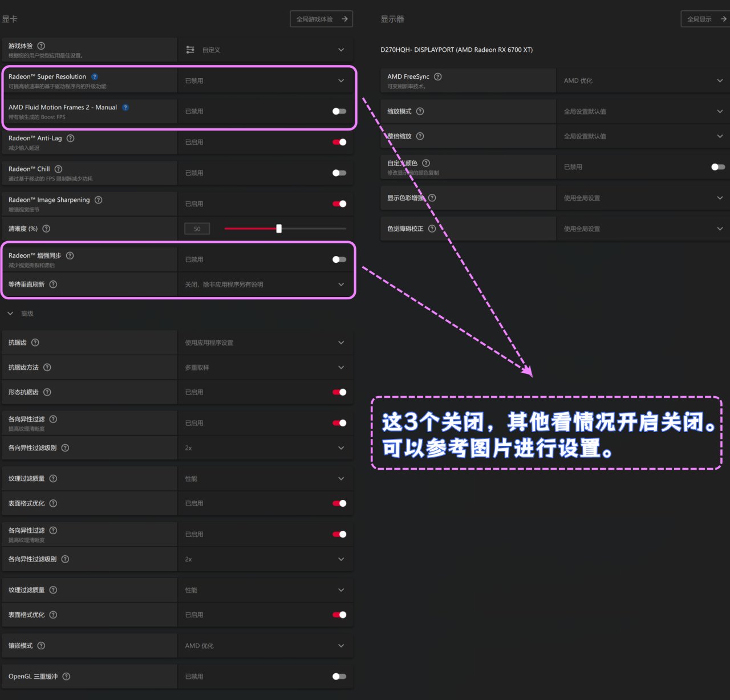Show help for Radeon 增强同步
The height and width of the screenshot is (700, 730).
click(70, 255)
